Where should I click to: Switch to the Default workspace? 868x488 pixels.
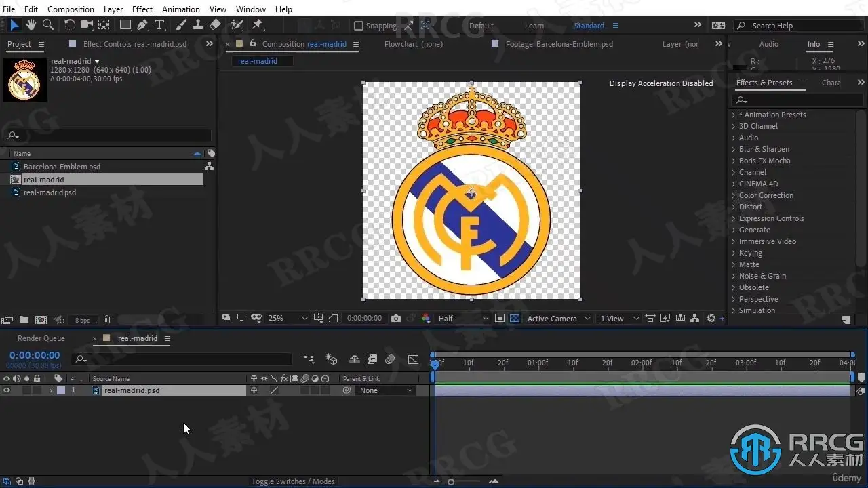(x=481, y=26)
